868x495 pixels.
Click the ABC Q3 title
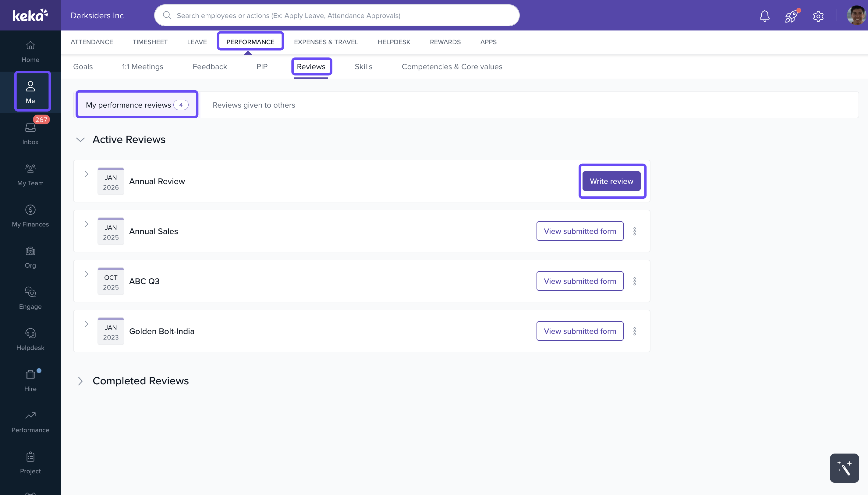coord(144,281)
